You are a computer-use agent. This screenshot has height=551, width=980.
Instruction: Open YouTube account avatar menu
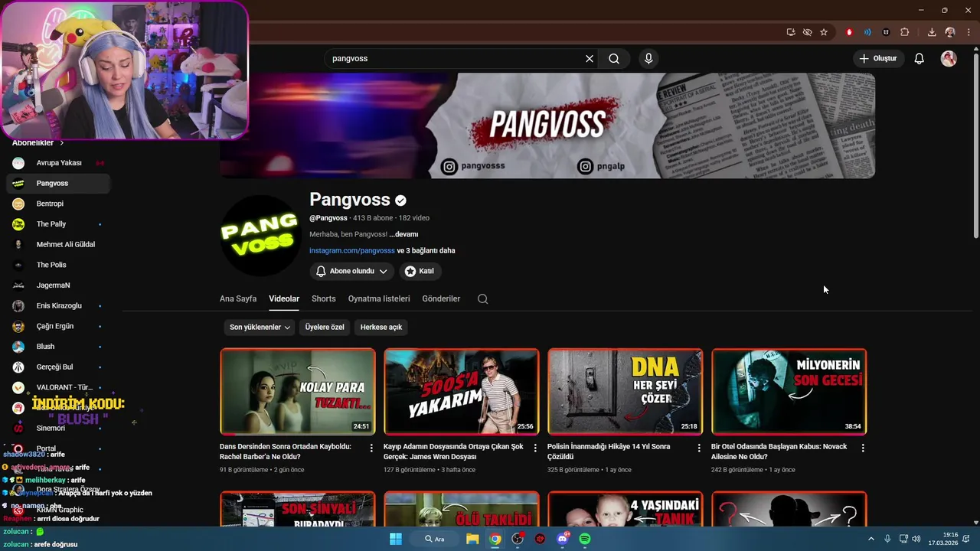949,58
